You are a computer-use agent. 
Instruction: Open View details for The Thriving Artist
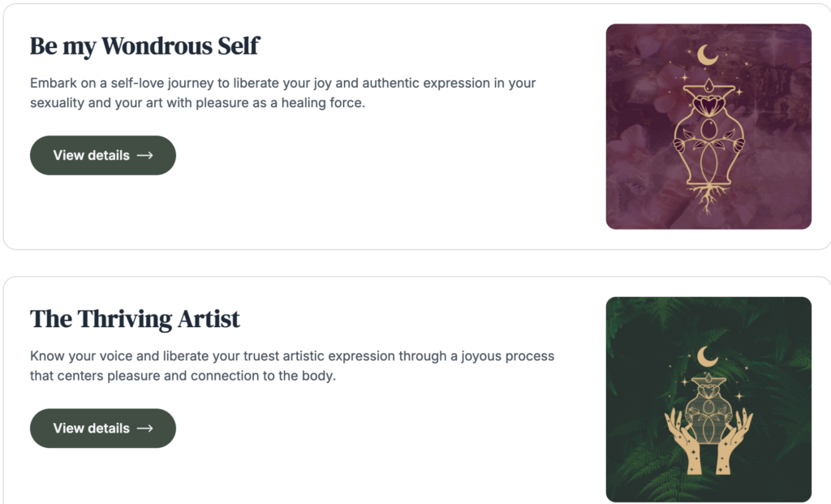(103, 429)
